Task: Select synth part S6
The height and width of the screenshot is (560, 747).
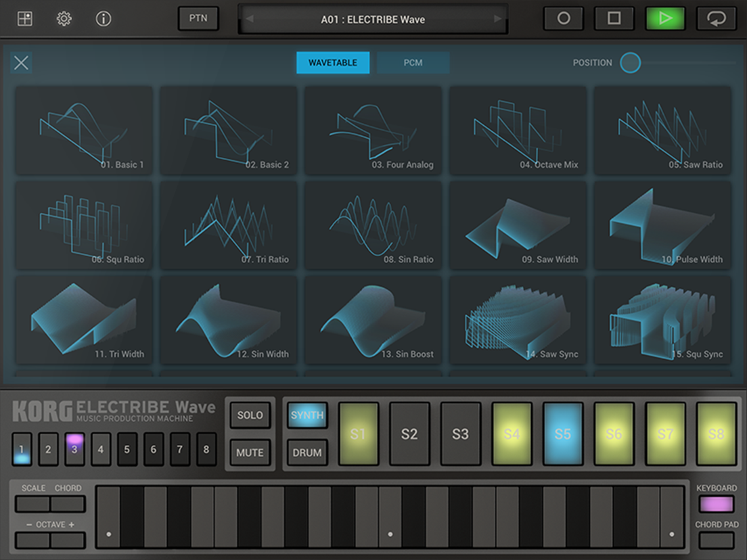Action: point(614,434)
